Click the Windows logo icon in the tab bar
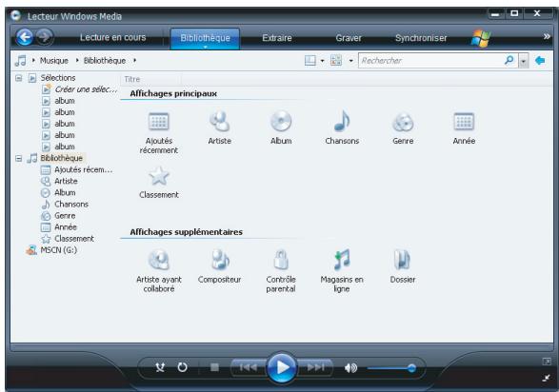Viewport: 559px width, 392px height. 481,38
